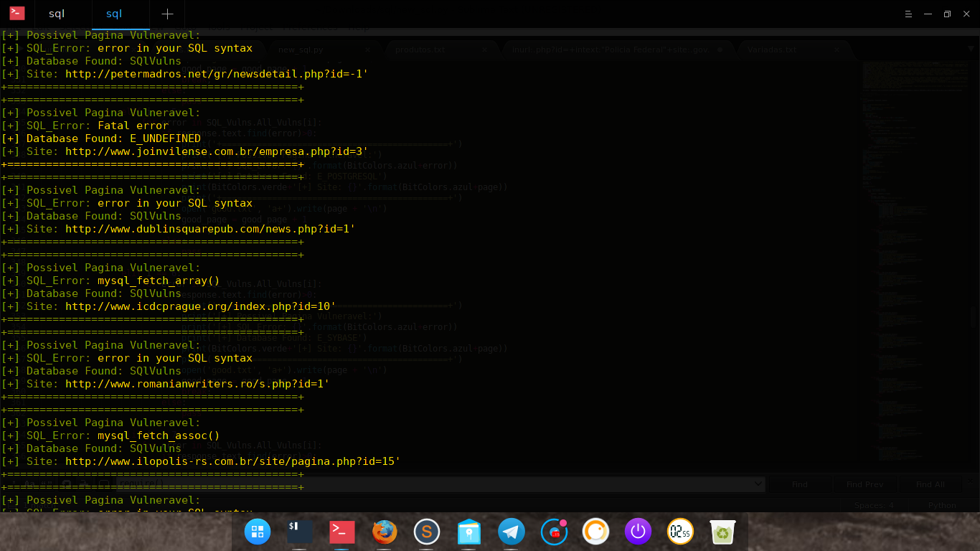Click the purple power button dock icon
The width and height of the screenshot is (980, 551).
(638, 532)
